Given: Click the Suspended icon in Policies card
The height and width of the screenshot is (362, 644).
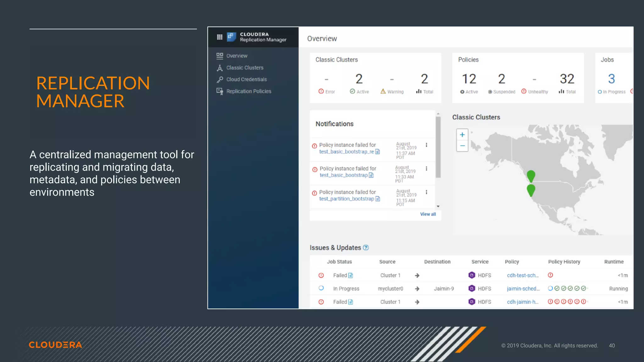Looking at the screenshot, I should tap(490, 92).
